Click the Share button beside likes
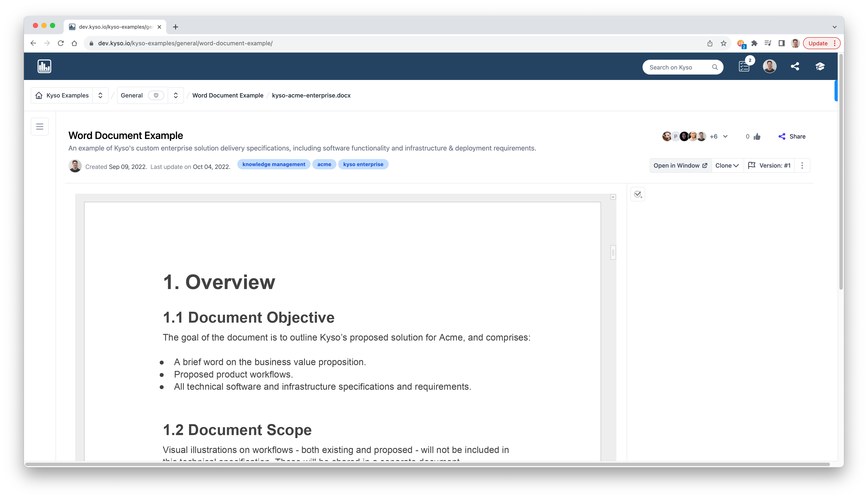Viewport: 868px width, 499px height. (792, 136)
